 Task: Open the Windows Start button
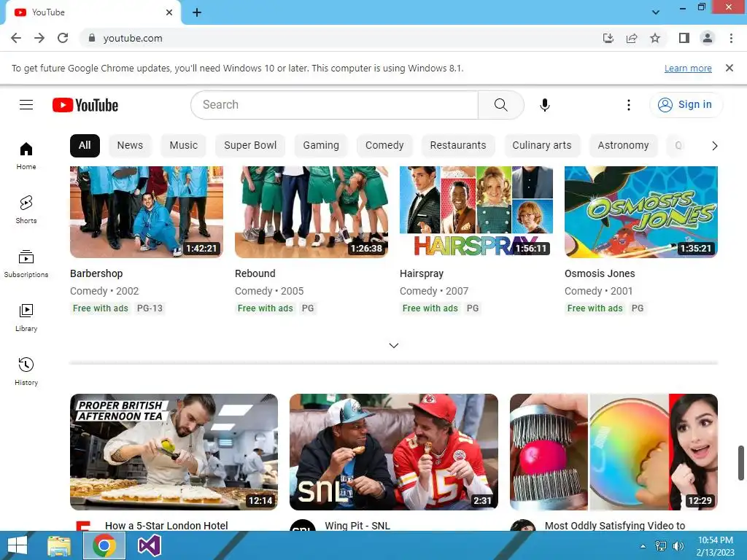point(18,545)
